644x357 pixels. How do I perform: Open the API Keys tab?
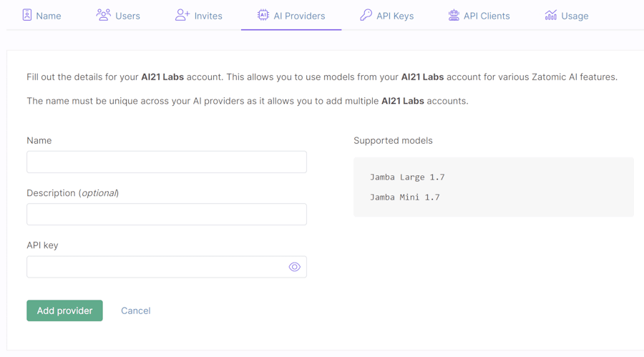(387, 16)
